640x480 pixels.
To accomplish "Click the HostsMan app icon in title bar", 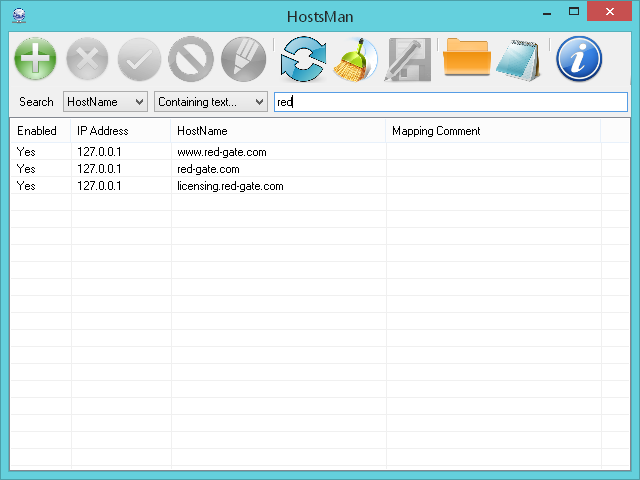I will [x=19, y=16].
